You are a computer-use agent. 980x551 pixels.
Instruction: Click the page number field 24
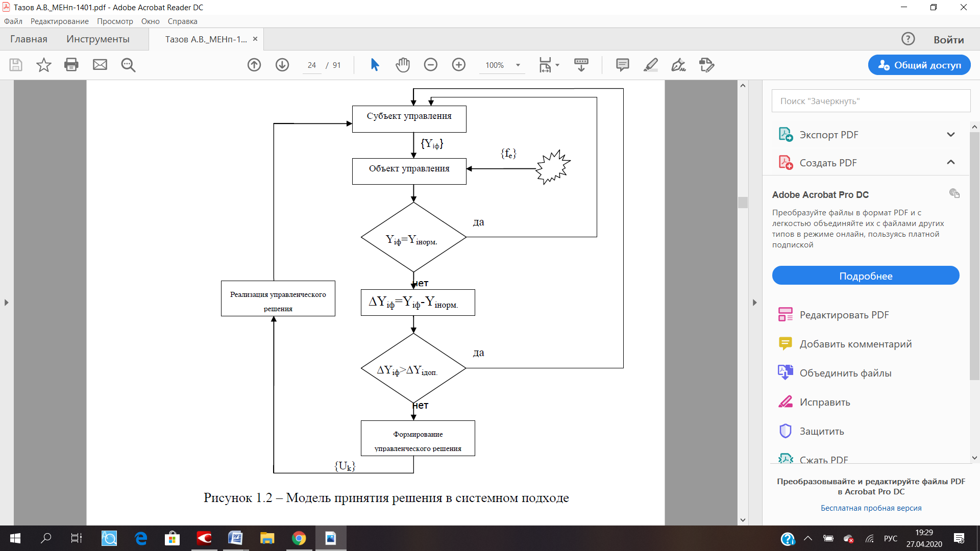tap(312, 65)
